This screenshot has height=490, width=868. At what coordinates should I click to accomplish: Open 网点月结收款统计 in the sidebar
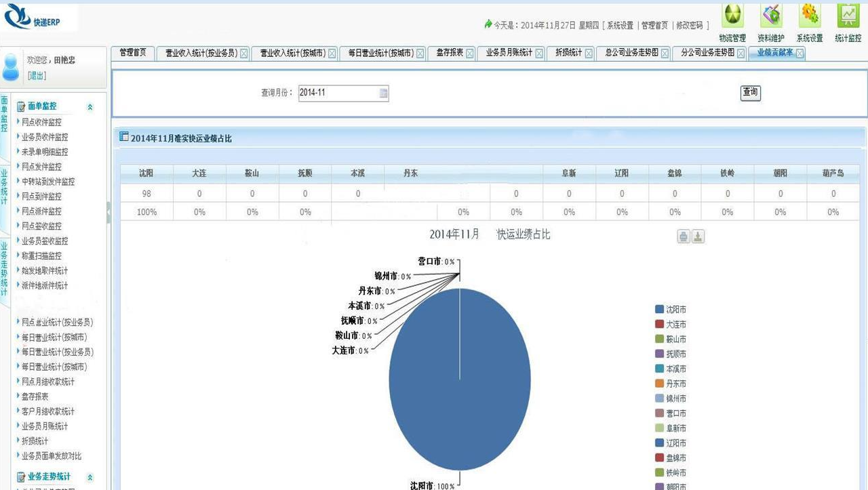coord(48,382)
